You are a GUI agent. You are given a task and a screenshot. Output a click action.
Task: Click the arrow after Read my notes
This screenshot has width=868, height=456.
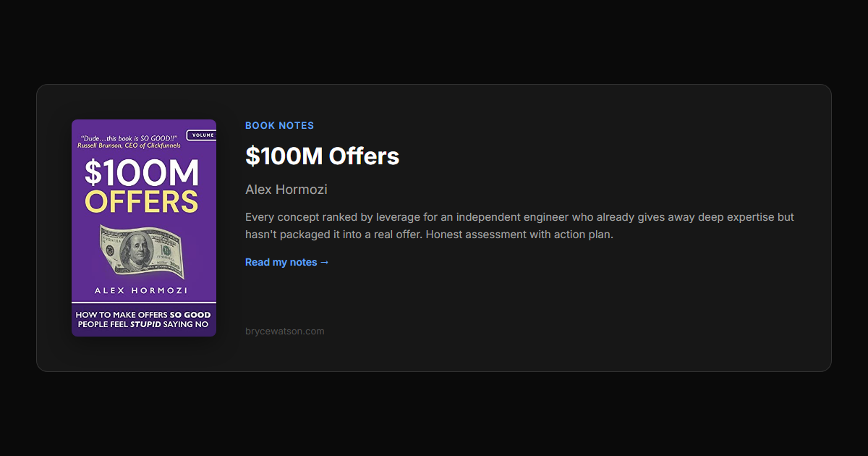pyautogui.click(x=325, y=262)
